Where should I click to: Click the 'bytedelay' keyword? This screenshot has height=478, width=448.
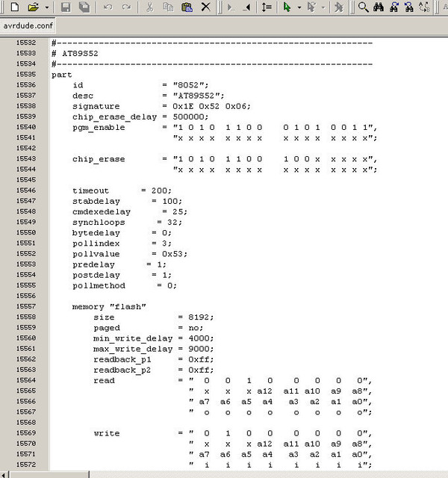[96, 233]
